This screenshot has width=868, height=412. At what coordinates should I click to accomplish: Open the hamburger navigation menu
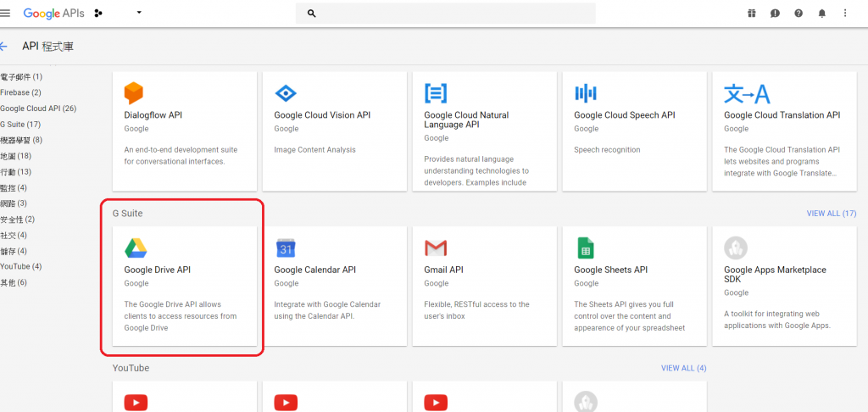5,13
